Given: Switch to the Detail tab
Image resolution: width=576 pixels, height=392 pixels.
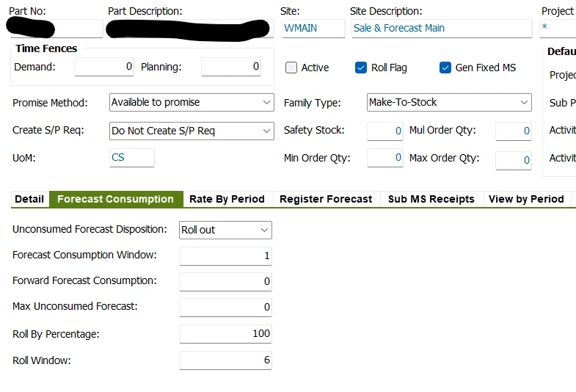Looking at the screenshot, I should click(x=29, y=199).
